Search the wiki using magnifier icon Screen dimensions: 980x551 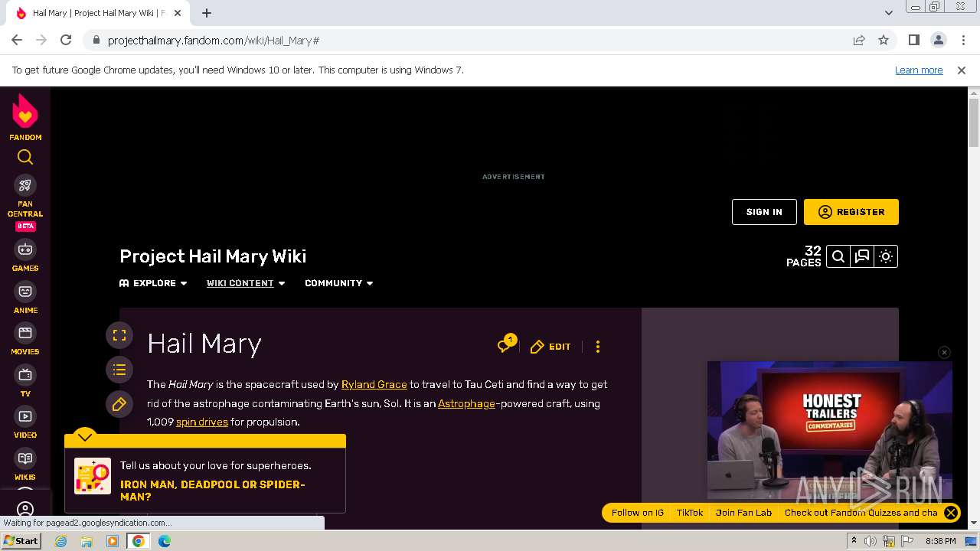pos(838,256)
